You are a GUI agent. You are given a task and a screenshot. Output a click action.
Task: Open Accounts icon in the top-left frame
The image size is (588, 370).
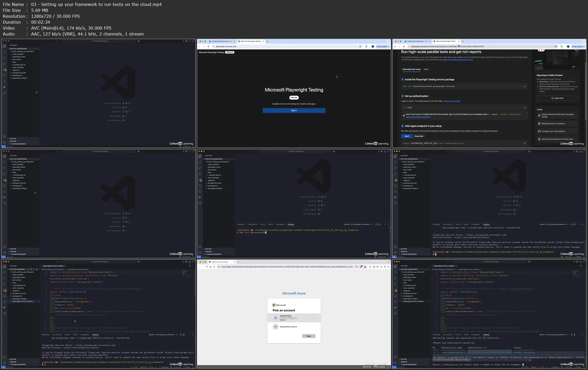[4, 137]
